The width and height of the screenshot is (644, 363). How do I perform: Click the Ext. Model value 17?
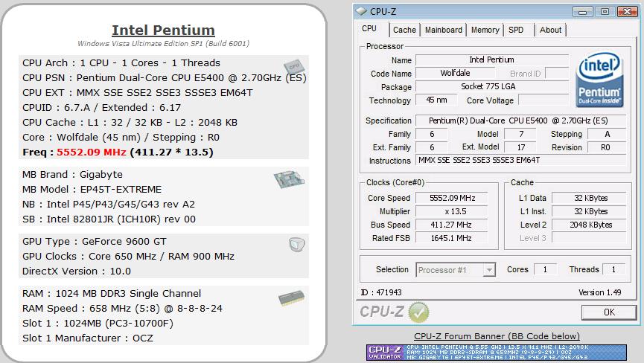(x=520, y=147)
